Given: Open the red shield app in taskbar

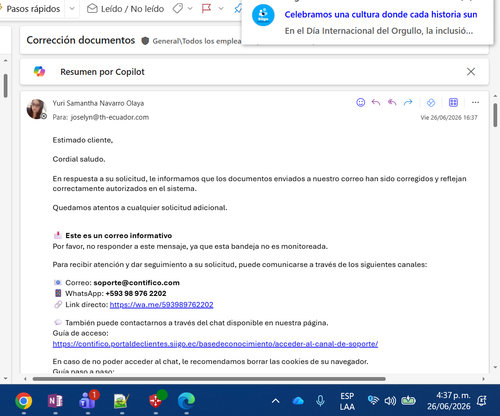Looking at the screenshot, I should pos(155,400).
